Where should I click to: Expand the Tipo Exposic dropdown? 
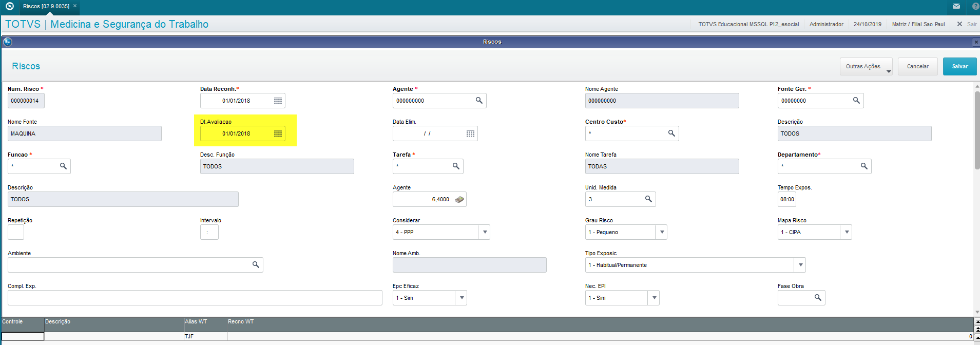[x=800, y=265]
